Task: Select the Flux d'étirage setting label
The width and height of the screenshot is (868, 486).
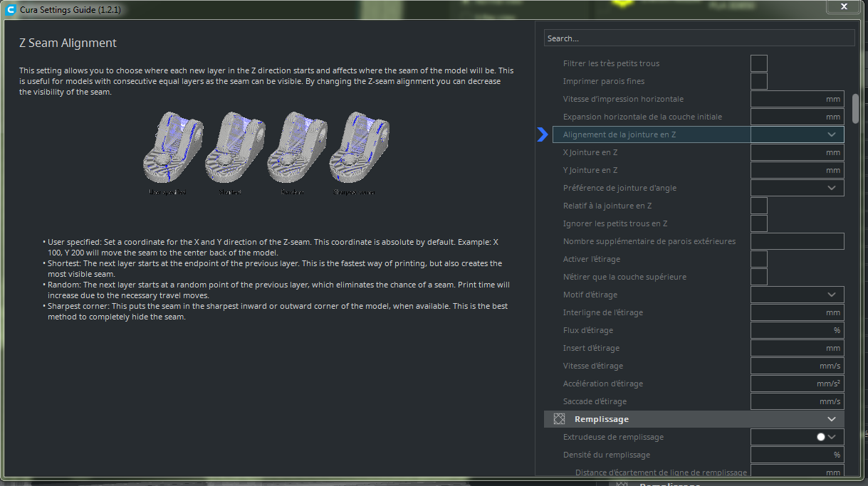Action: coord(587,330)
